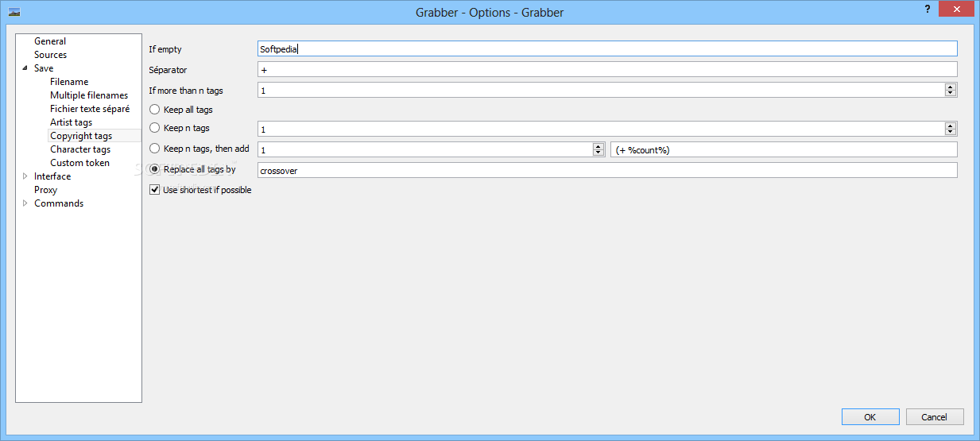Viewport: 980px width, 441px height.
Task: Decrease the Keep n tags value
Action: click(951, 132)
